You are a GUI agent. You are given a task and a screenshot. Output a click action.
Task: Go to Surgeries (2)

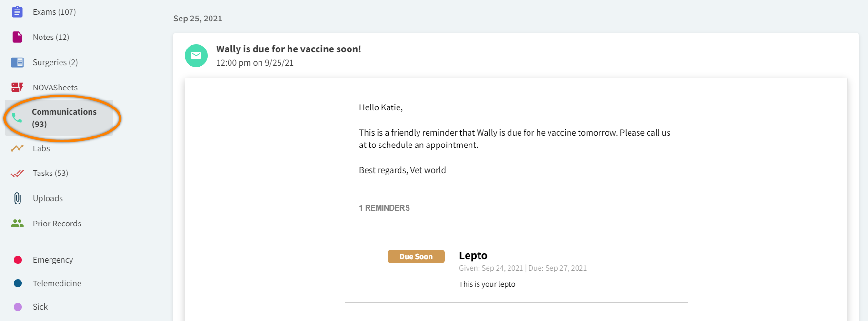click(x=55, y=62)
